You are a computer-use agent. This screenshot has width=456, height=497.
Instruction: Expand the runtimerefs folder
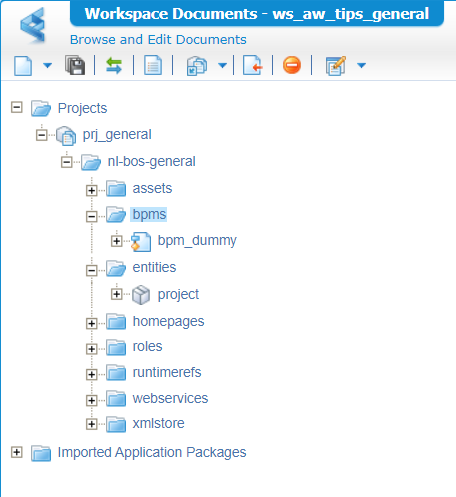click(x=91, y=374)
